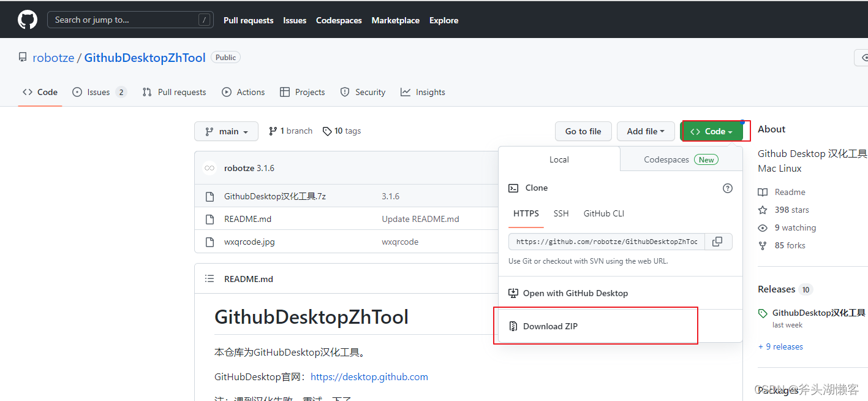Image resolution: width=868 pixels, height=401 pixels.
Task: Click the GitHub octocat logo
Action: [27, 19]
